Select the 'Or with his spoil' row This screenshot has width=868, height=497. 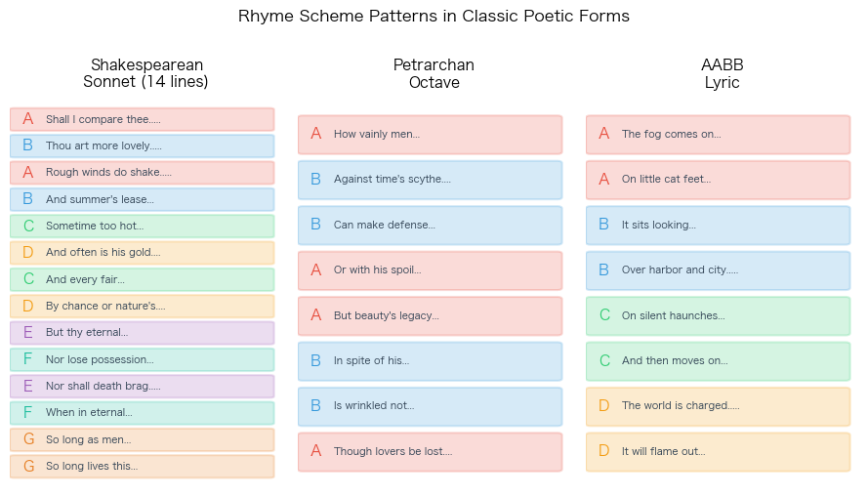click(431, 270)
